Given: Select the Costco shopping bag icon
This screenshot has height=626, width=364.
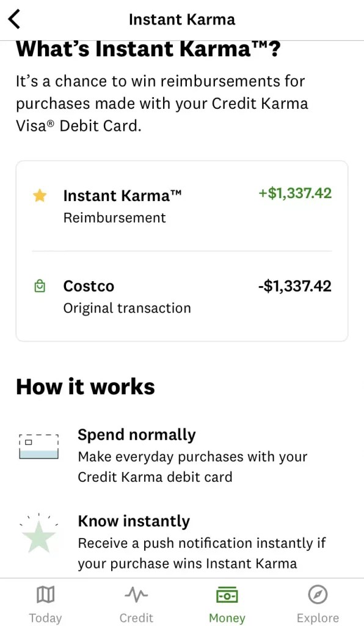Looking at the screenshot, I should click(x=39, y=285).
